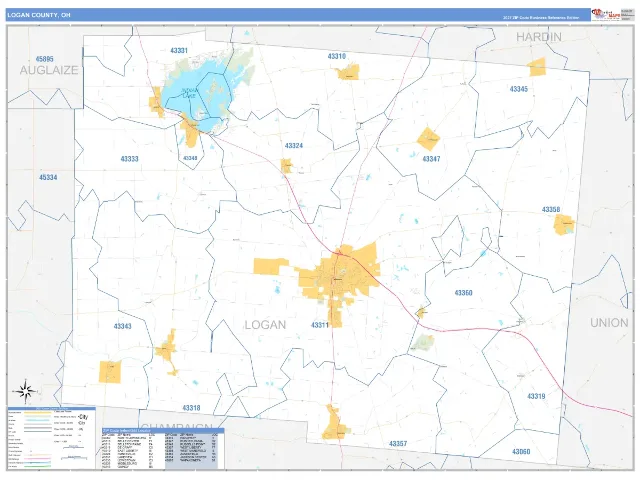Click the map legend box header

(51, 409)
